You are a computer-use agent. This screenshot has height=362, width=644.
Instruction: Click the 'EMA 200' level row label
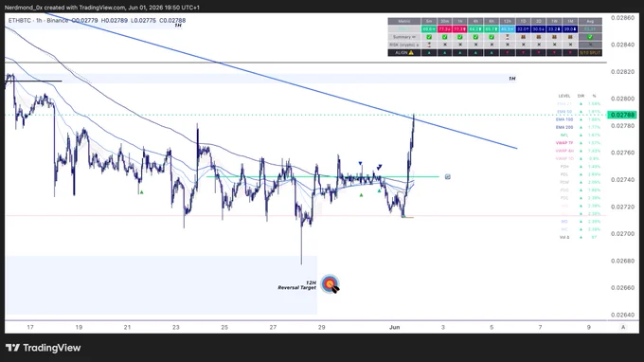564,127
